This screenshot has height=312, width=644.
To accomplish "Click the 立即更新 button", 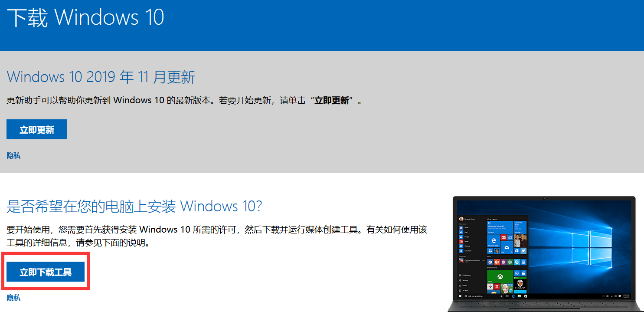I will (36, 129).
